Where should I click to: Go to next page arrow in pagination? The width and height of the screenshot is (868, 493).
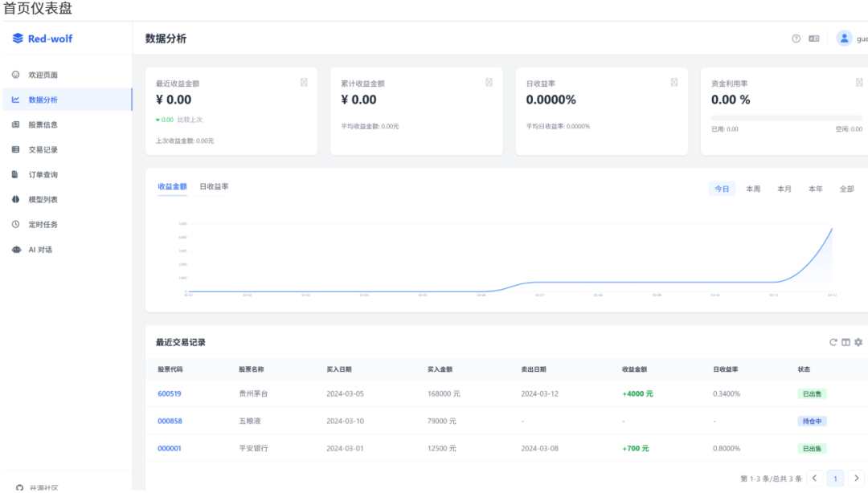857,478
